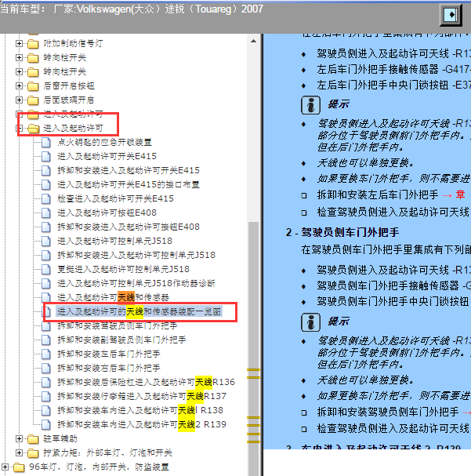The image size is (471, 476).
Task: Open 进入及起动许可天线和传感器 document
Action: point(113,297)
